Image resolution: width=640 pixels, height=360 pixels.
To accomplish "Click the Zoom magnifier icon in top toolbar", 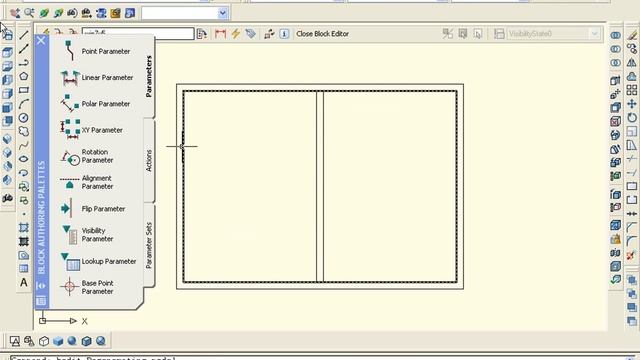I will coord(29,13).
